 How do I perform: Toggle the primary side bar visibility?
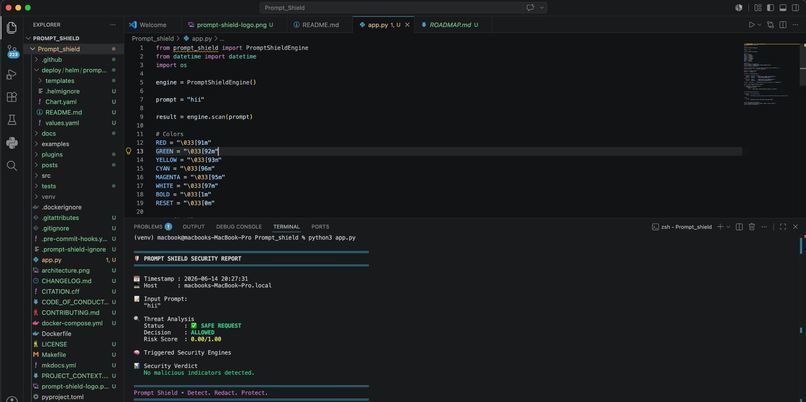[x=770, y=8]
